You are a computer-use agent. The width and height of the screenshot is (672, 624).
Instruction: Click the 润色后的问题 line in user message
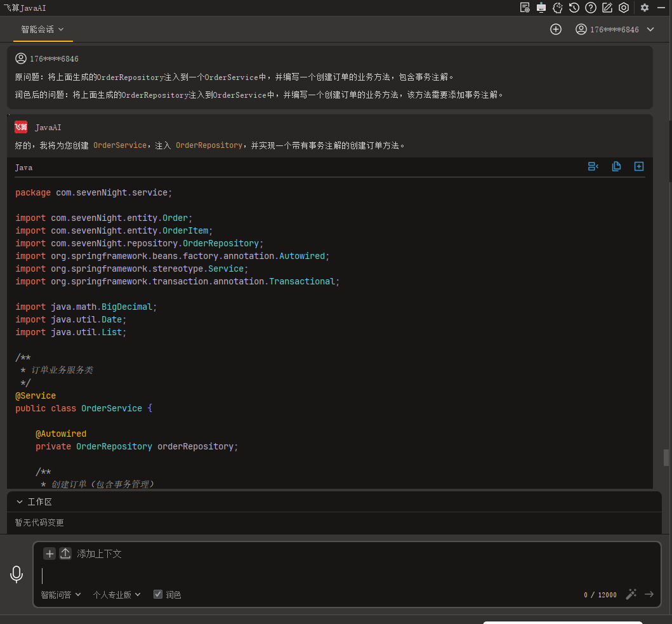pos(259,95)
